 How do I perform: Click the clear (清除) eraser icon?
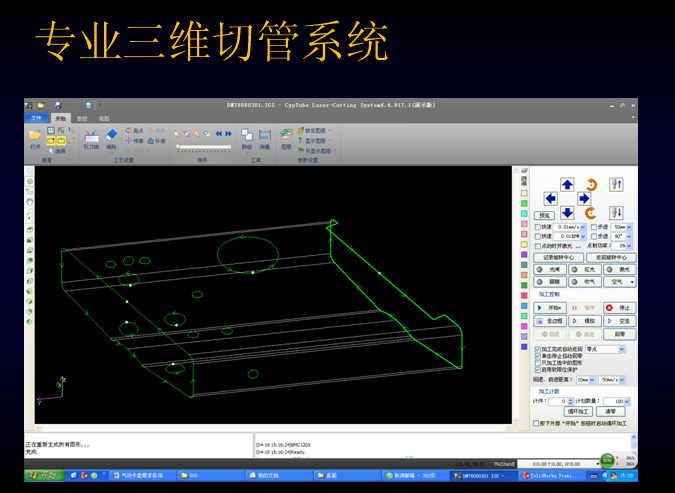tap(111, 137)
